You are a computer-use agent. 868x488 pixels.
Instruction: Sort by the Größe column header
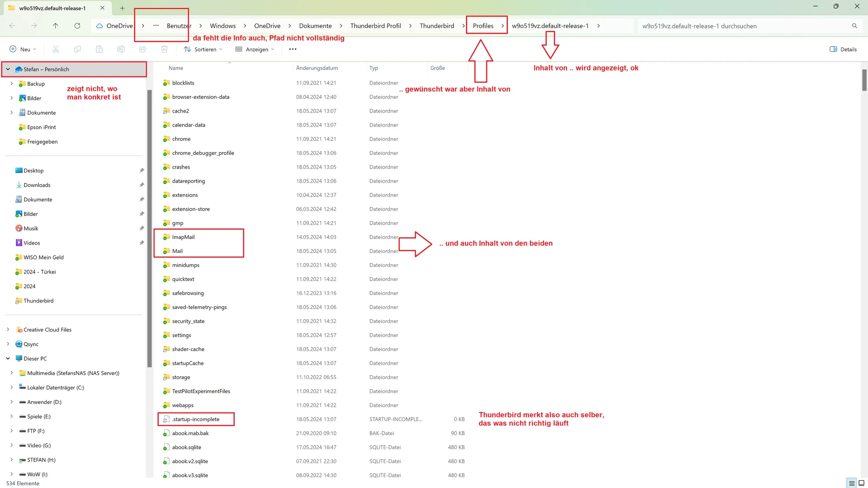(438, 68)
